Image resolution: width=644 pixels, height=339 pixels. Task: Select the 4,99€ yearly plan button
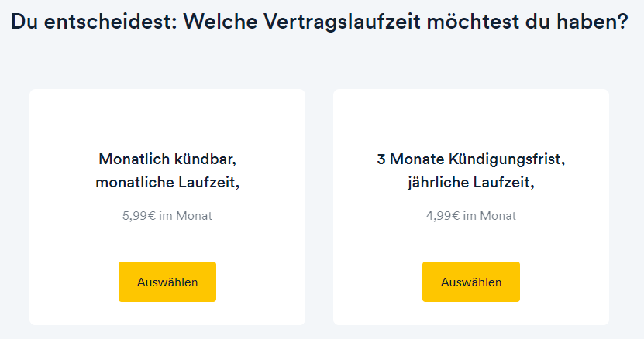471,282
